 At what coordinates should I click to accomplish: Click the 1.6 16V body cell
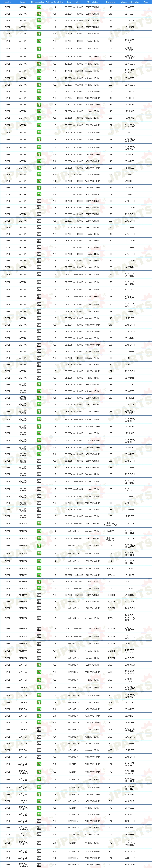coord(110,568)
